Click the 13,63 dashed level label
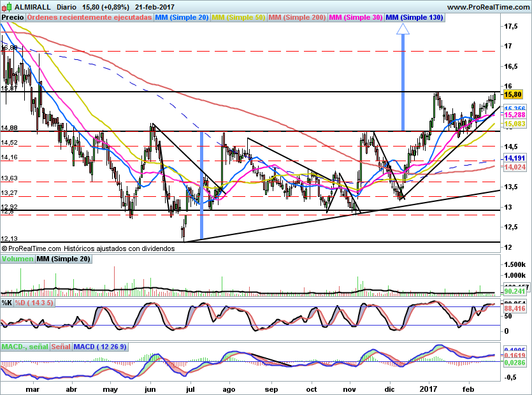Image resolution: width=532 pixels, height=395 pixels. click(9, 178)
